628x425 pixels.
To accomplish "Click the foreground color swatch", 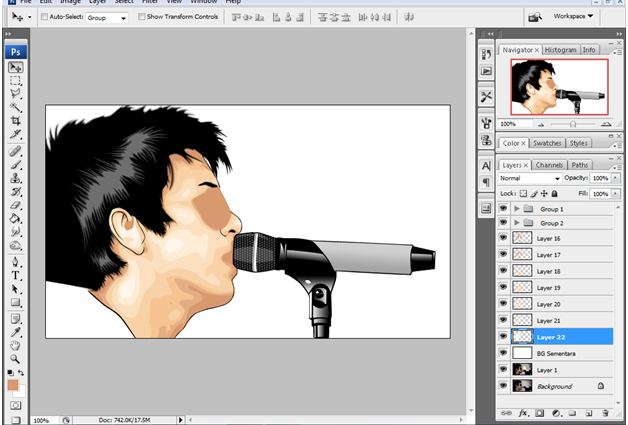I will (x=13, y=385).
